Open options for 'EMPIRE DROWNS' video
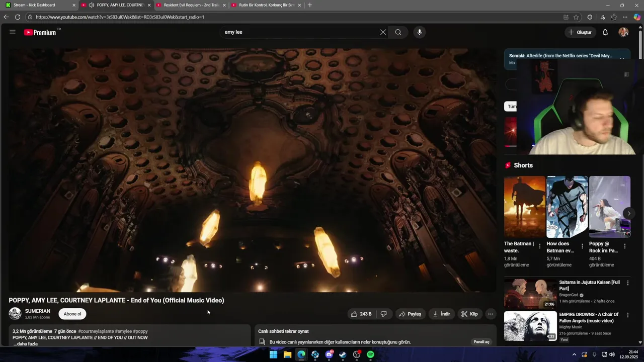The image size is (644, 362). click(627, 315)
